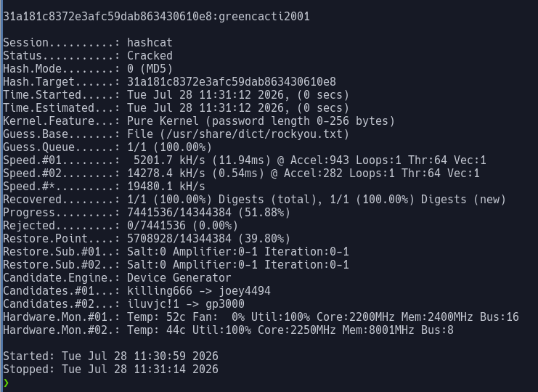Click the candidate gp3000 text
The height and width of the screenshot is (392, 538).
[x=225, y=304]
